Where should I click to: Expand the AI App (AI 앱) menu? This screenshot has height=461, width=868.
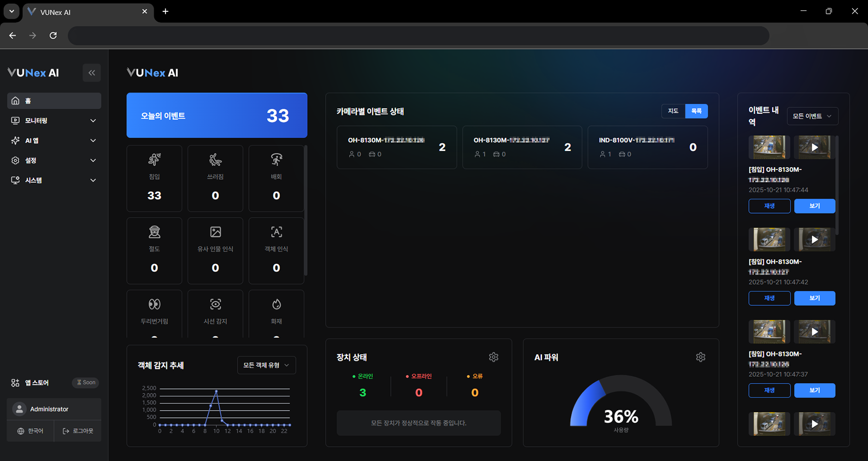pyautogui.click(x=54, y=141)
